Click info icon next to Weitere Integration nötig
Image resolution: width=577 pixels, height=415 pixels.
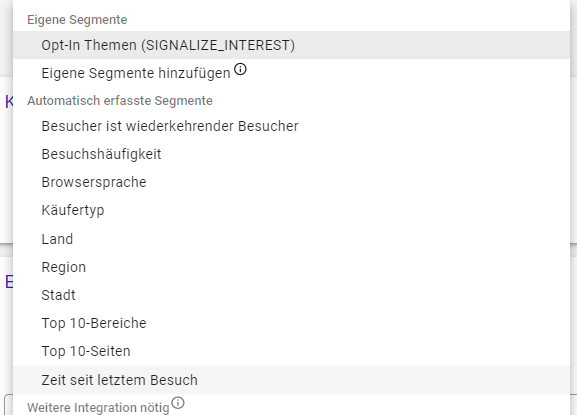[x=178, y=403]
